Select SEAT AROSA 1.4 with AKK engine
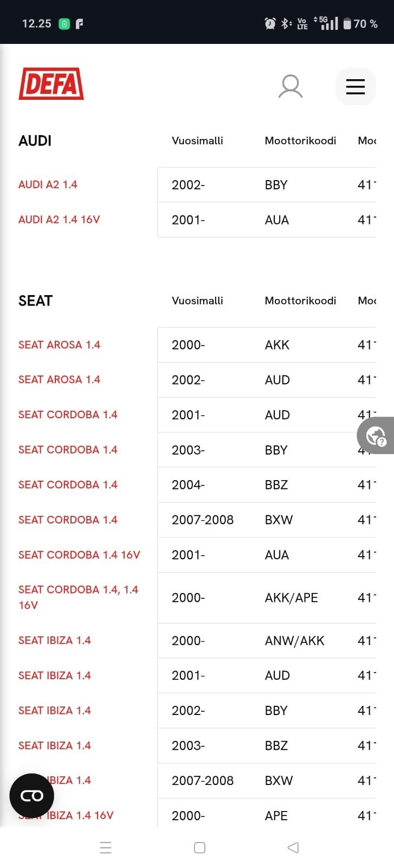Viewport: 394px width, 868px height. (59, 344)
